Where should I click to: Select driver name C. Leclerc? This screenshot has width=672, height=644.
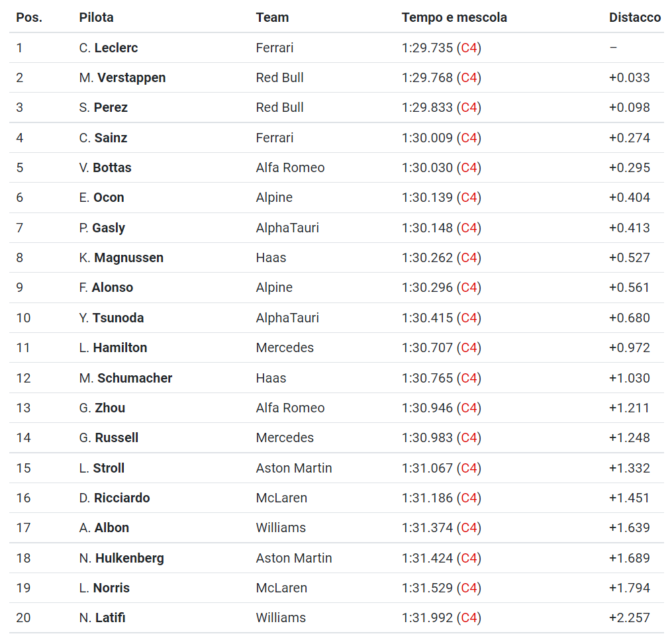(x=109, y=48)
